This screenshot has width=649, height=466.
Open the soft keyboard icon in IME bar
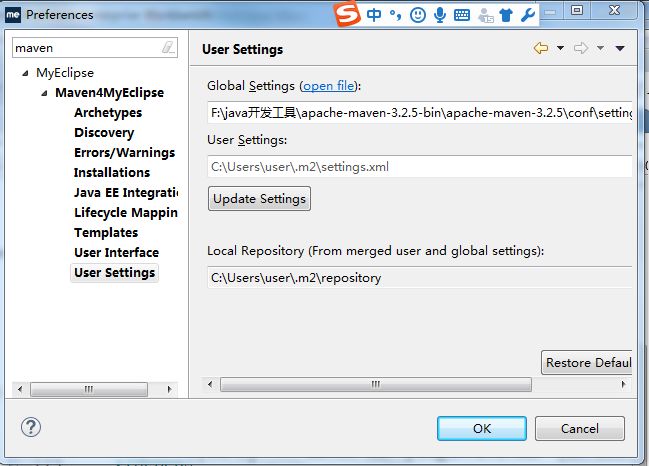462,15
